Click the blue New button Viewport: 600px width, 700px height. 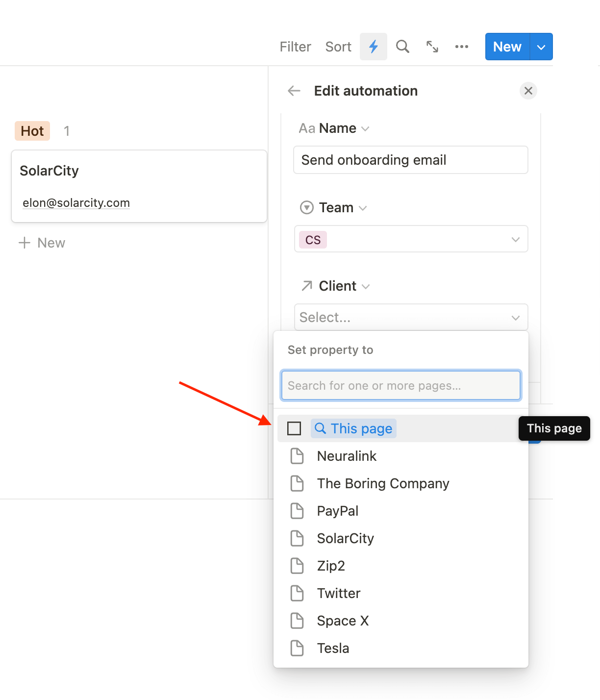coord(507,47)
